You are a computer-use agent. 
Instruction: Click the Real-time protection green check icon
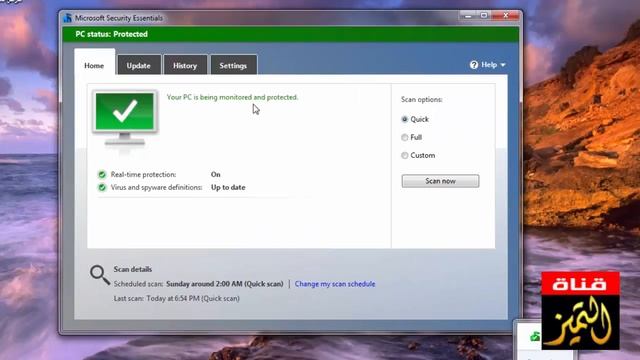pyautogui.click(x=102, y=175)
